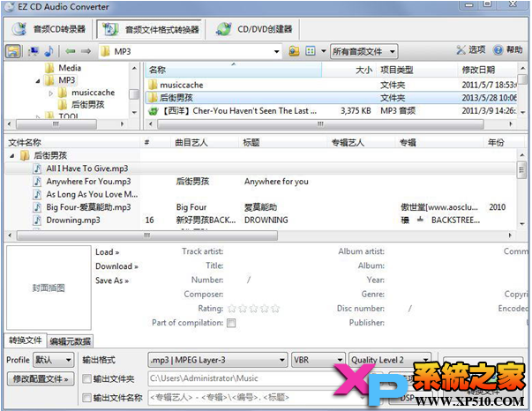Click the 修改配置文件 » button

click(41, 378)
